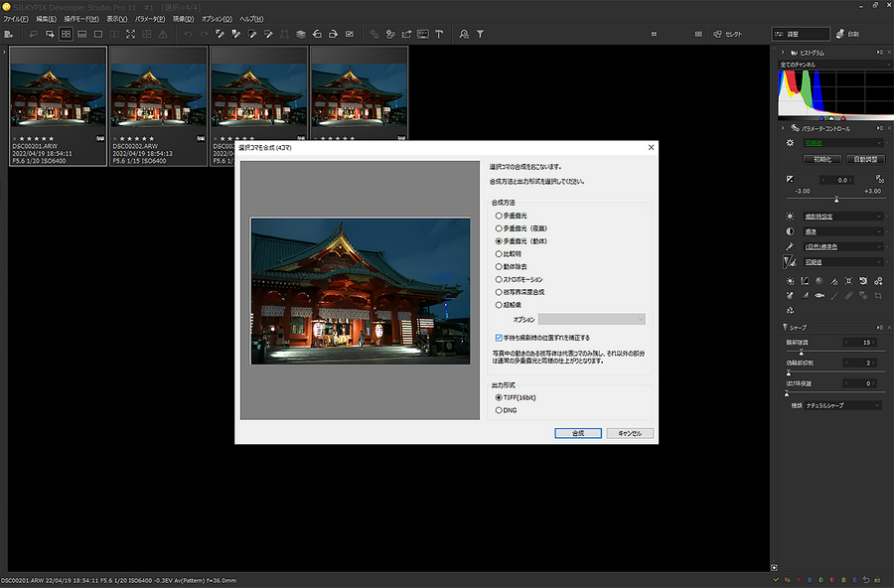The height and width of the screenshot is (588, 894).
Task: Click the rotate left icon in toolbar
Action: tap(316, 34)
